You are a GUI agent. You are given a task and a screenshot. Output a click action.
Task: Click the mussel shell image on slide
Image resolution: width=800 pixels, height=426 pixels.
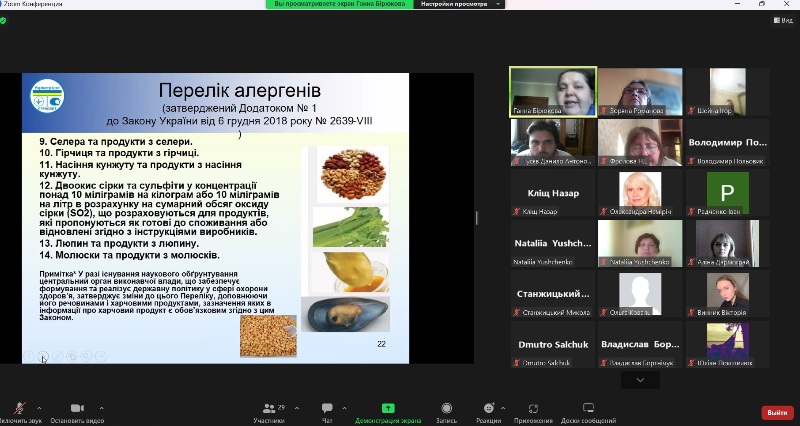345,314
